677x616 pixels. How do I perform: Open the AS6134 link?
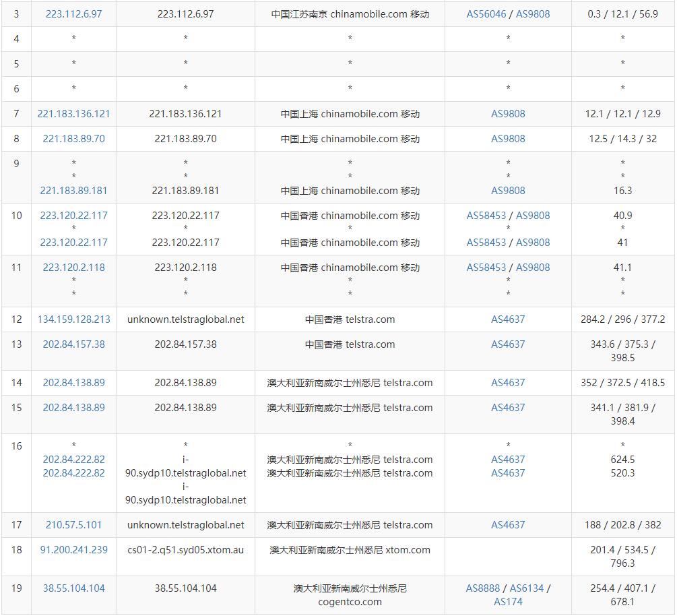pyautogui.click(x=526, y=588)
